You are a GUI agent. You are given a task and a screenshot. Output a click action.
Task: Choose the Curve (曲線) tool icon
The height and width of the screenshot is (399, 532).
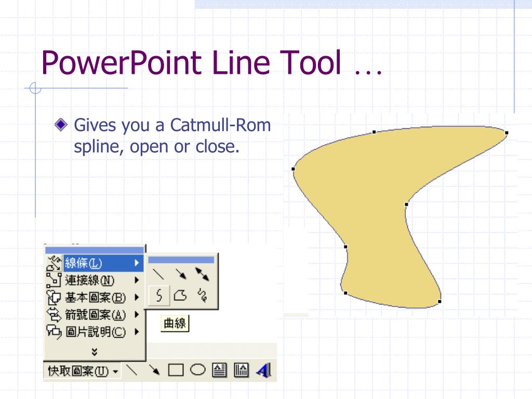click(159, 295)
